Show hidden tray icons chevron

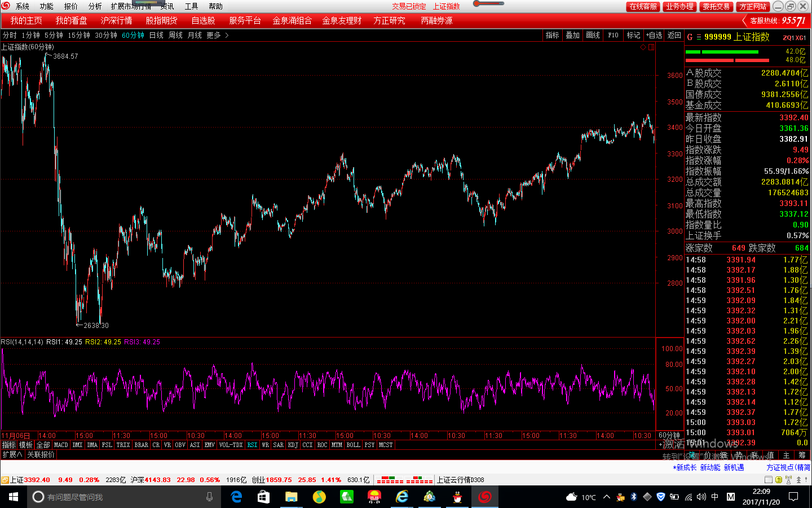[607, 497]
